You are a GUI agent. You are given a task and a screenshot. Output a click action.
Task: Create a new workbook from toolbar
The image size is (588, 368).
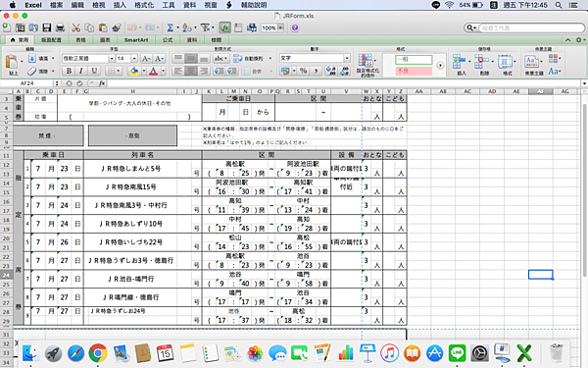tap(7, 27)
